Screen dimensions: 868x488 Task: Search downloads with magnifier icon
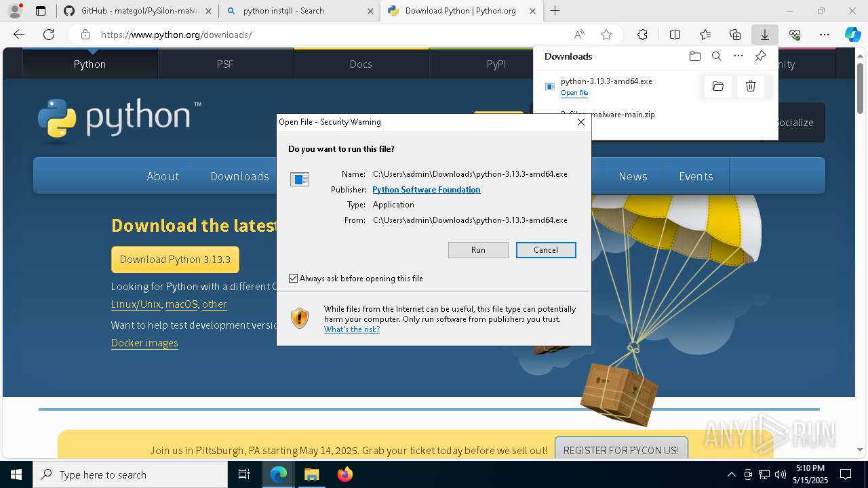pos(716,56)
